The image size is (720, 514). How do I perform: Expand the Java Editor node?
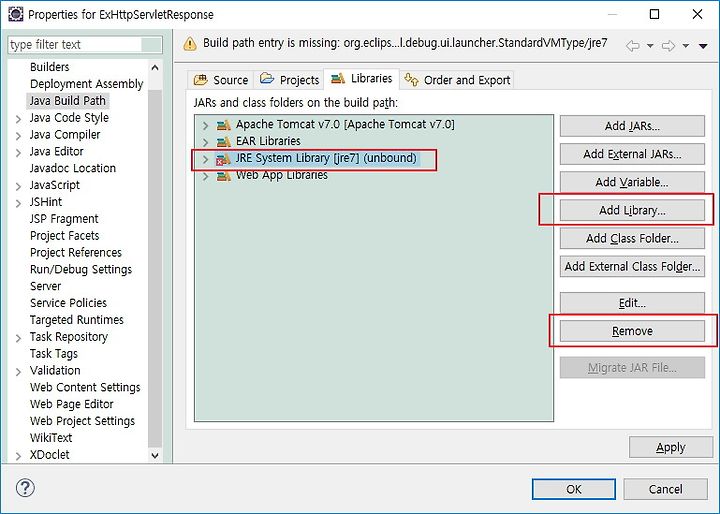pos(18,153)
